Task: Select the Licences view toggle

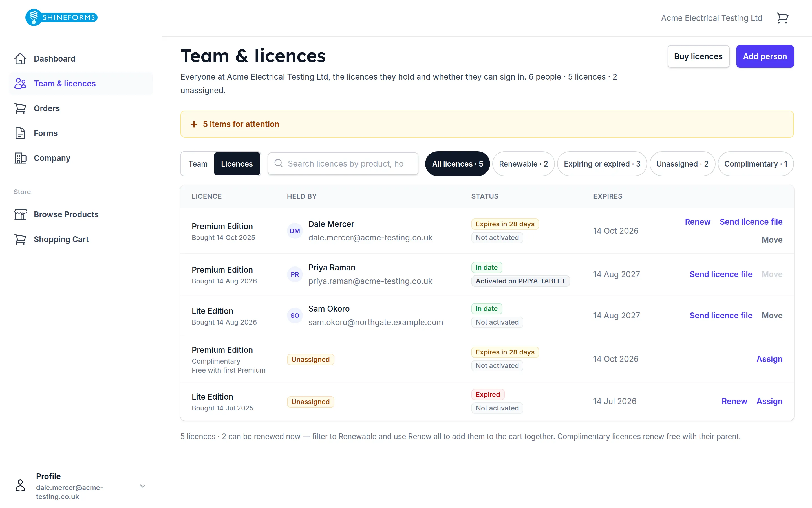Action: coord(237,164)
